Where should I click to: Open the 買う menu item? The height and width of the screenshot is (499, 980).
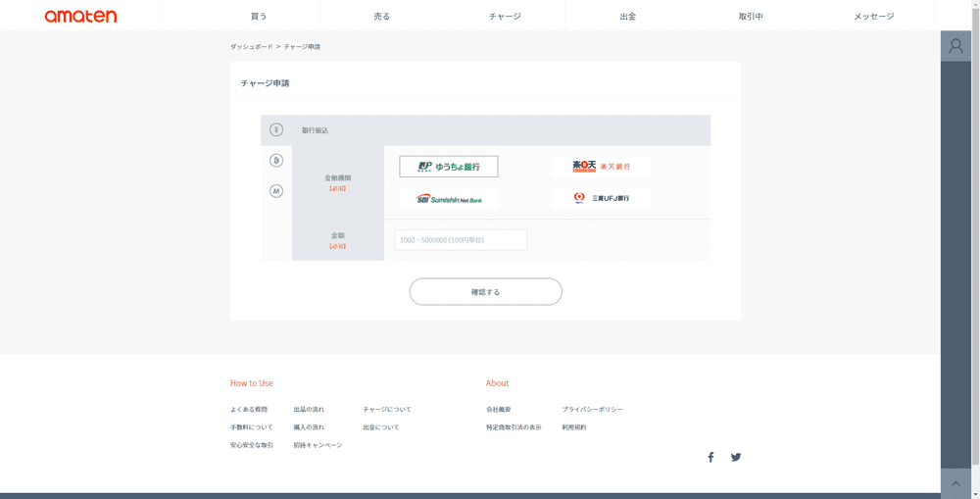pyautogui.click(x=259, y=16)
